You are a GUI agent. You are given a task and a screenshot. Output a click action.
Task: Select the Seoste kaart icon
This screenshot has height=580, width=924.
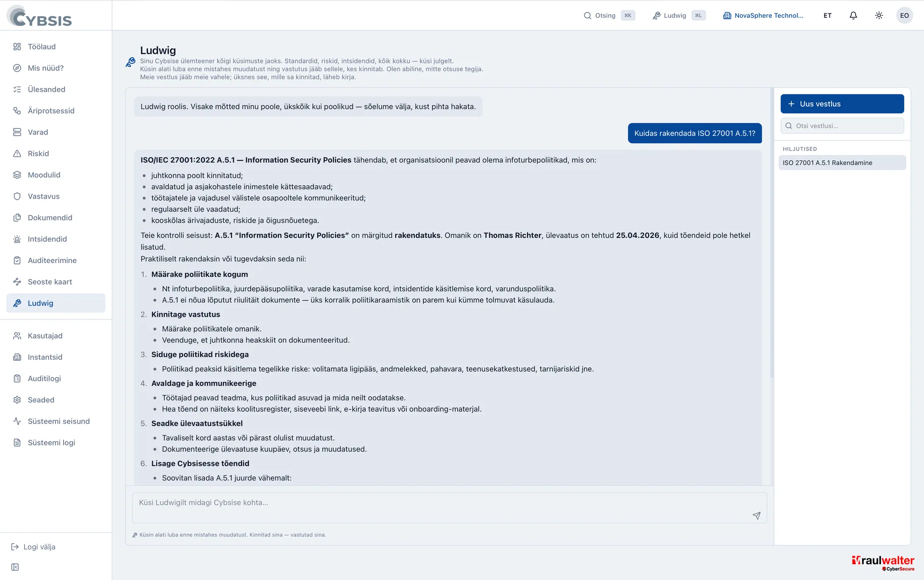(17, 282)
